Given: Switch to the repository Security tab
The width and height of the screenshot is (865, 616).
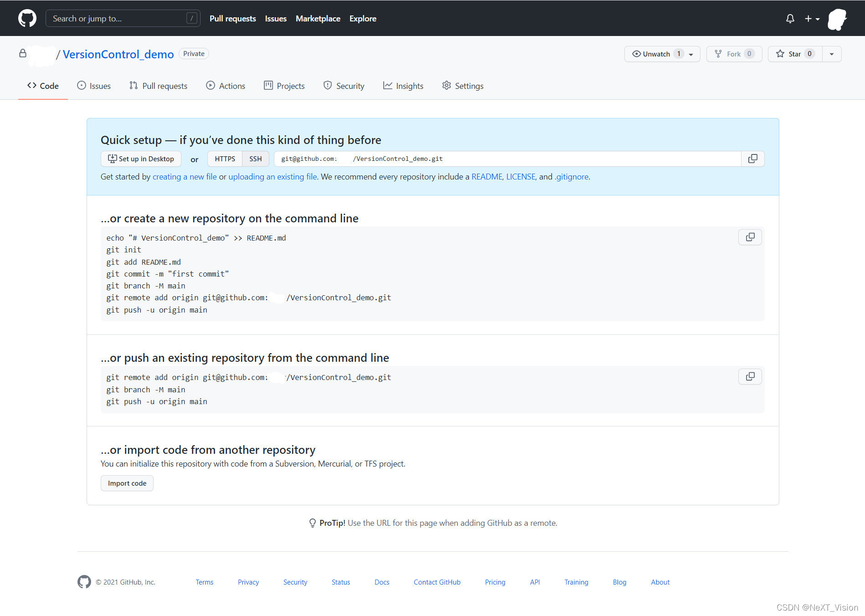Looking at the screenshot, I should (344, 86).
